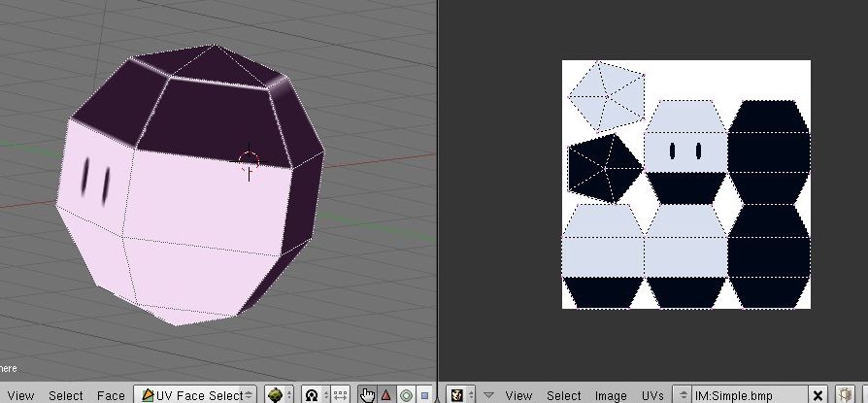Click the IM:Simple.bmp image name field
The height and width of the screenshot is (403, 868).
pos(751,395)
